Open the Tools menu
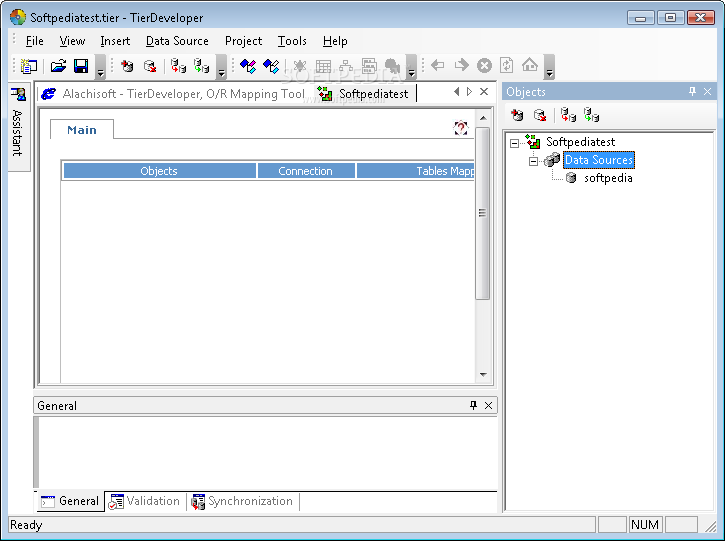The image size is (725, 541). [x=292, y=41]
